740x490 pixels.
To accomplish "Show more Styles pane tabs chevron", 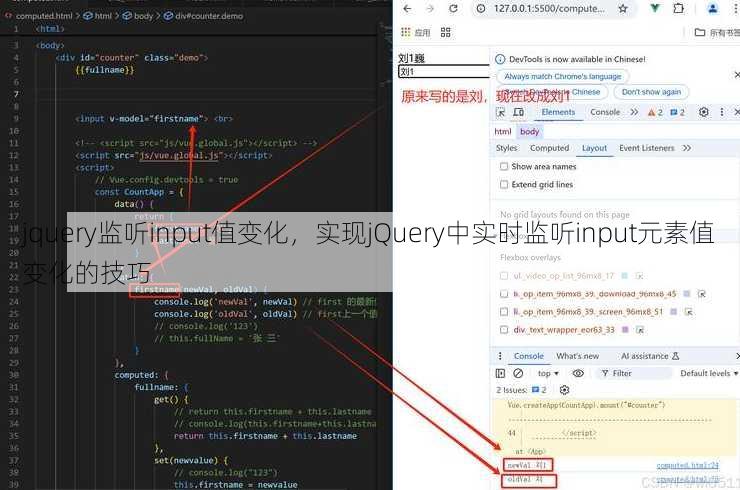I will pyautogui.click(x=687, y=148).
